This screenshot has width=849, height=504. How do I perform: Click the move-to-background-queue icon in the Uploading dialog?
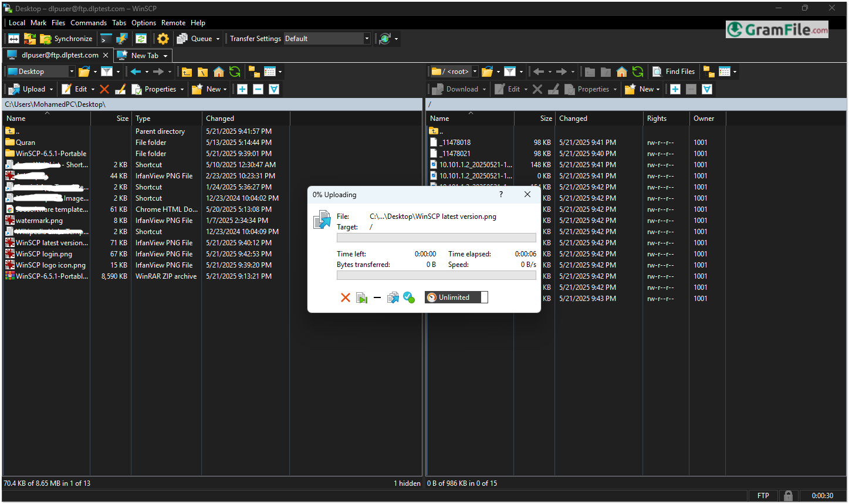[x=393, y=297]
